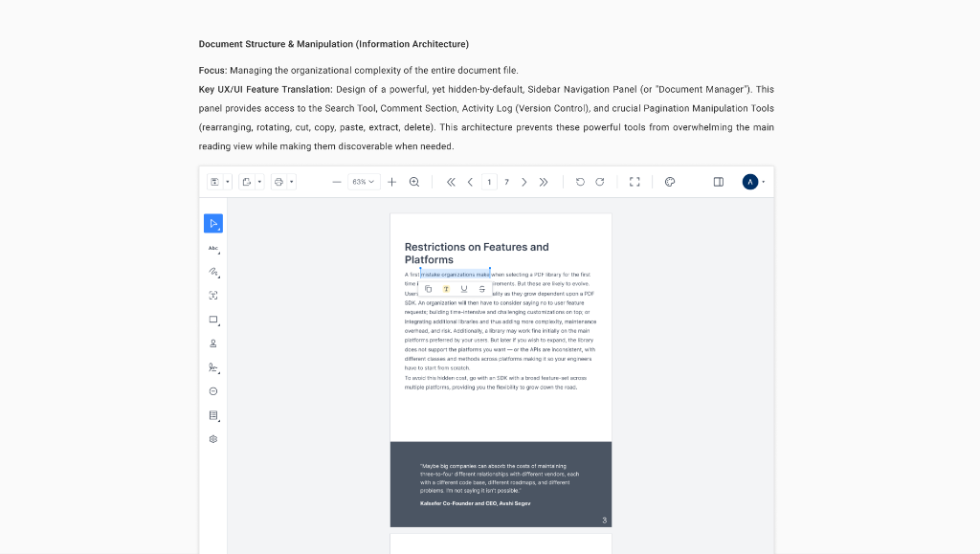Open the stamp tool in the sidebar
The image size is (980, 554).
click(213, 343)
